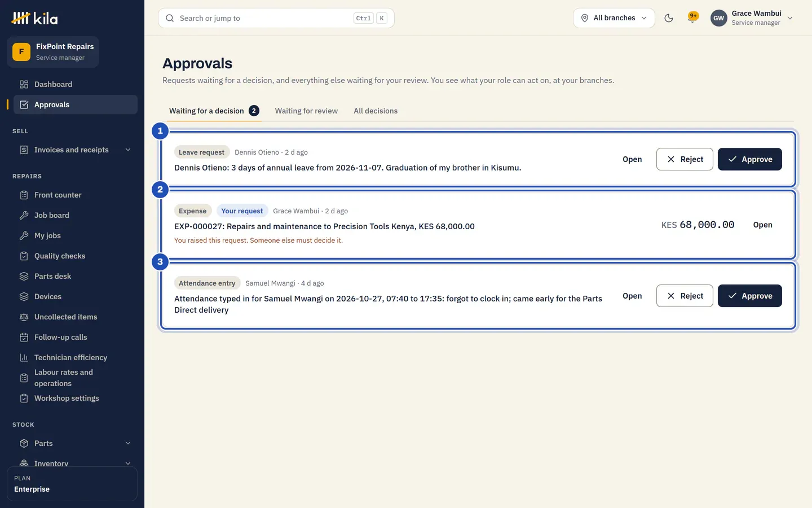Go to Front counter in the sidebar
The height and width of the screenshot is (508, 812).
click(x=76, y=195)
